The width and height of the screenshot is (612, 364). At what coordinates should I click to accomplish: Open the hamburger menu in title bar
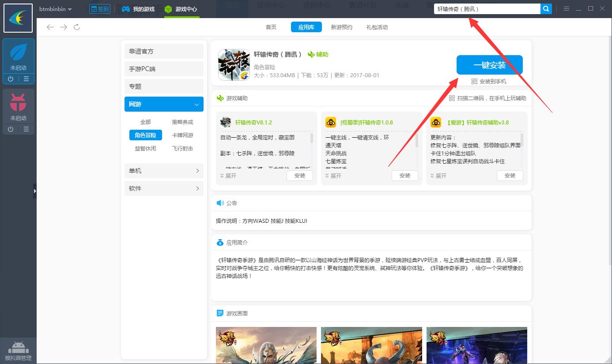pyautogui.click(x=567, y=9)
